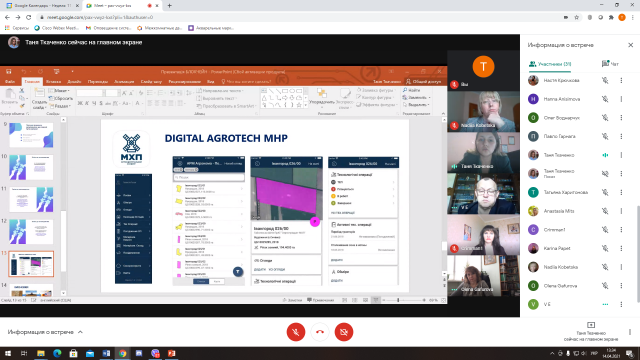This screenshot has width=640, height=360.
Task: Open PowerPoint from the Windows taskbar
Action: (171, 353)
